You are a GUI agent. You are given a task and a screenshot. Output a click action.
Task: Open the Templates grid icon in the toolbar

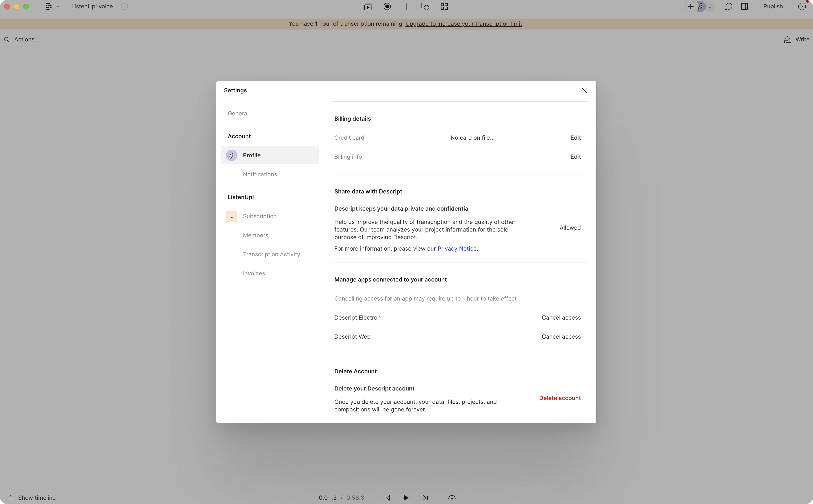[x=444, y=6]
